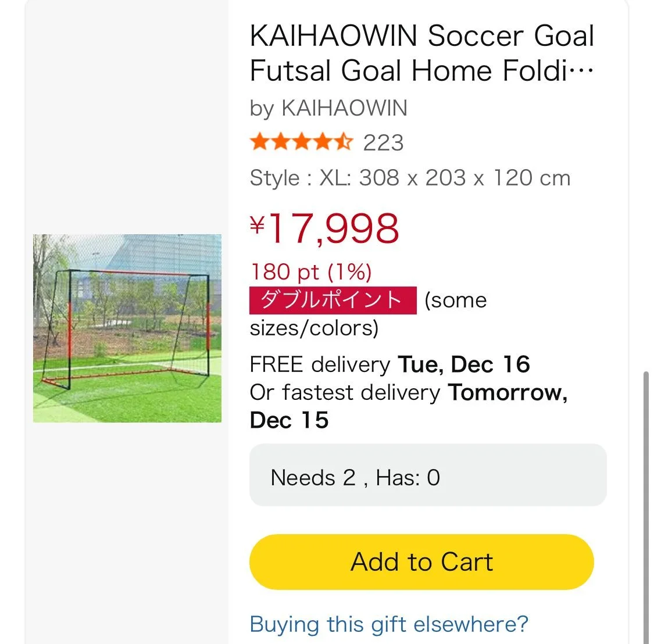Image resolution: width=654 pixels, height=644 pixels.
Task: Click the '(some' text beside the points badge
Action: tap(455, 300)
